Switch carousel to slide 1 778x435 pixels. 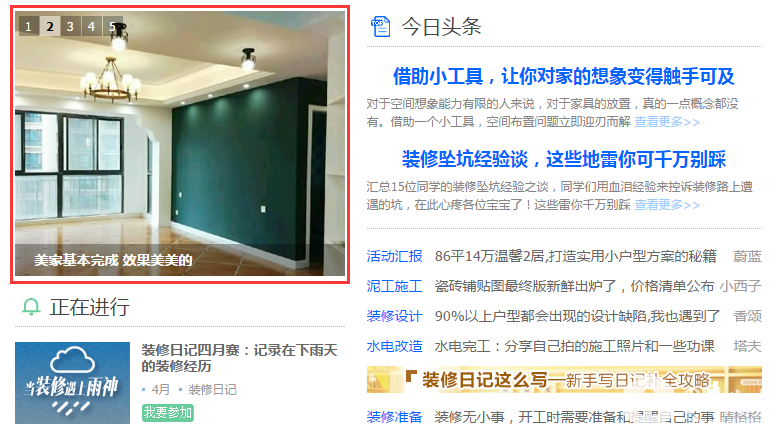click(29, 26)
